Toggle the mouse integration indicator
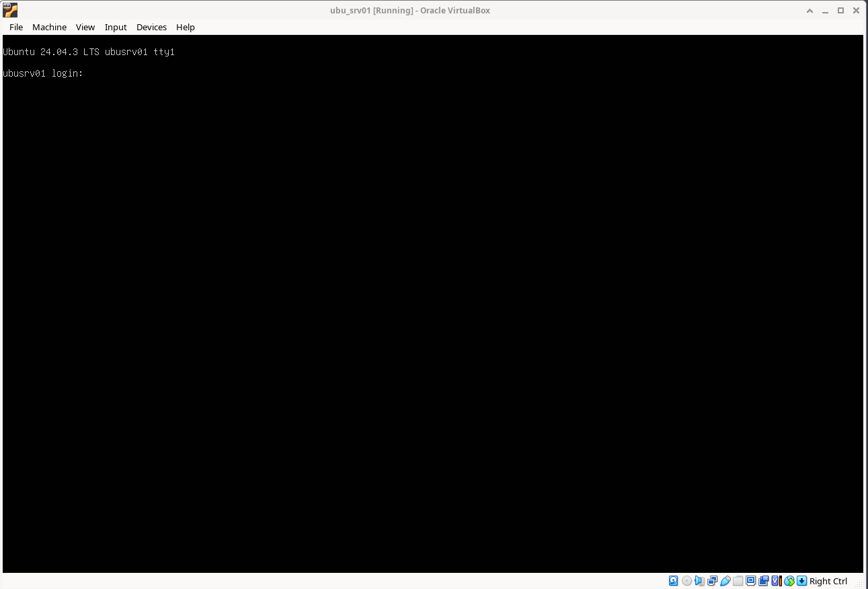 coord(789,581)
